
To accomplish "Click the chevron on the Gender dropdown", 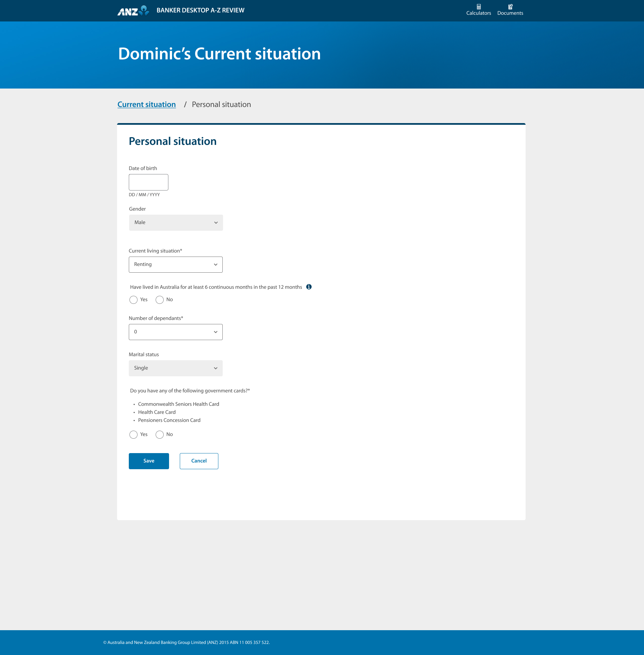I will pos(216,222).
